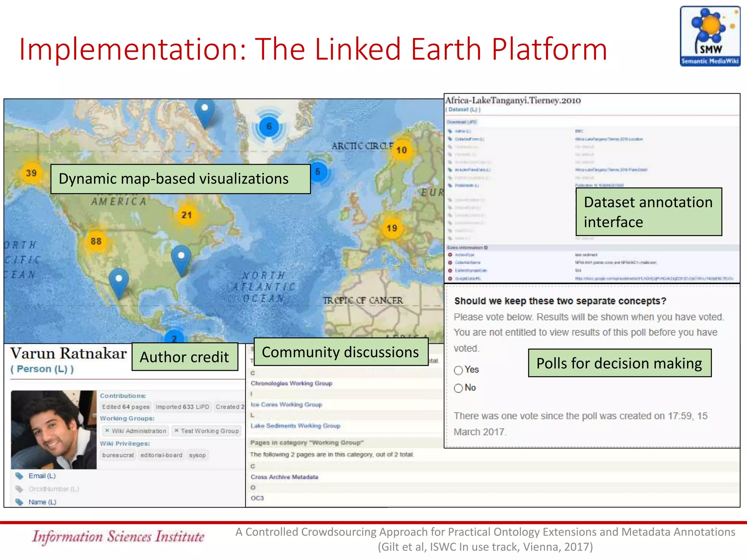Image resolution: width=747 pixels, height=560 pixels.
Task: Click the 'Edited 64 pages' contribution badge
Action: 126,407
